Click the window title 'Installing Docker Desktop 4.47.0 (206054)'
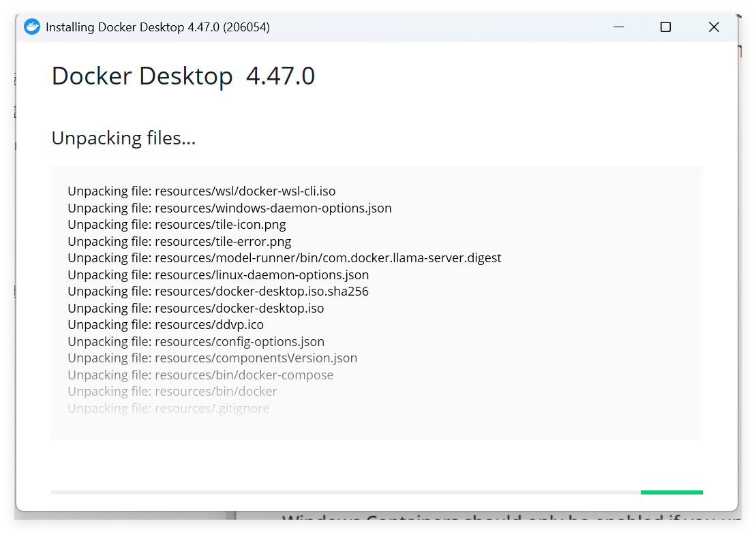 pos(157,27)
